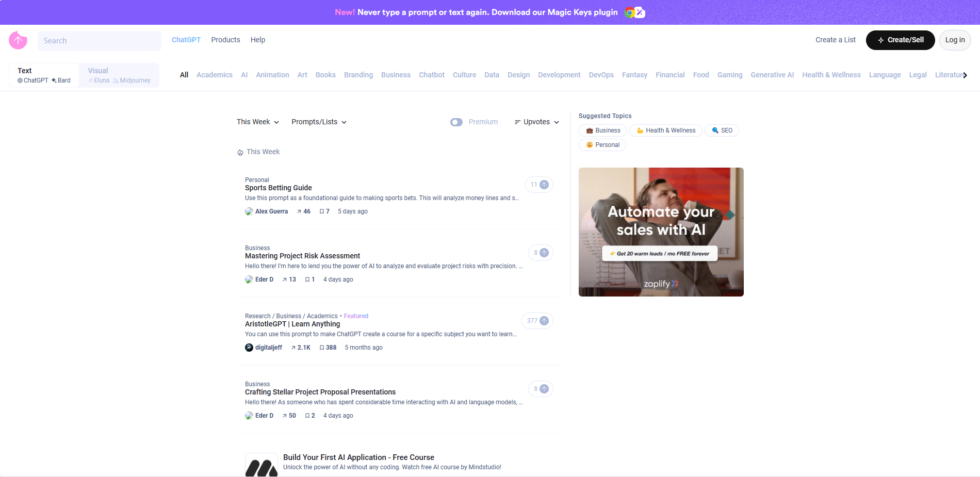Click the Create a List link
Screen dimensions: 980x477
836,40
